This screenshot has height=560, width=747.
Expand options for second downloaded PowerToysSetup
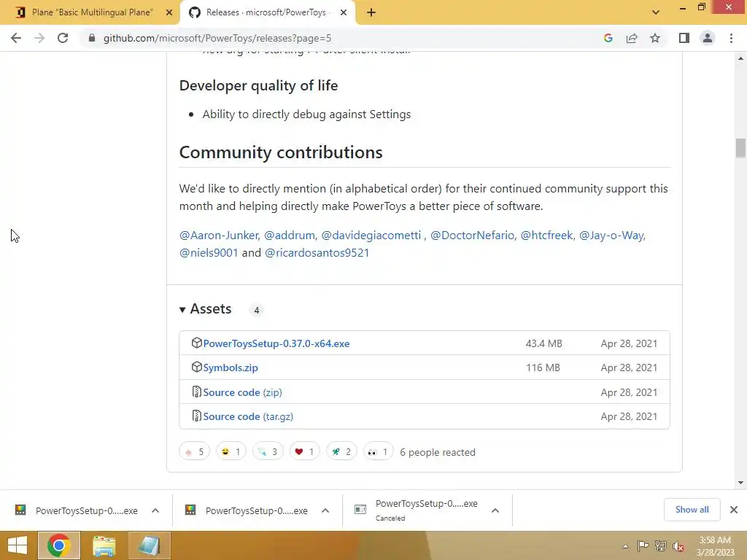point(325,510)
